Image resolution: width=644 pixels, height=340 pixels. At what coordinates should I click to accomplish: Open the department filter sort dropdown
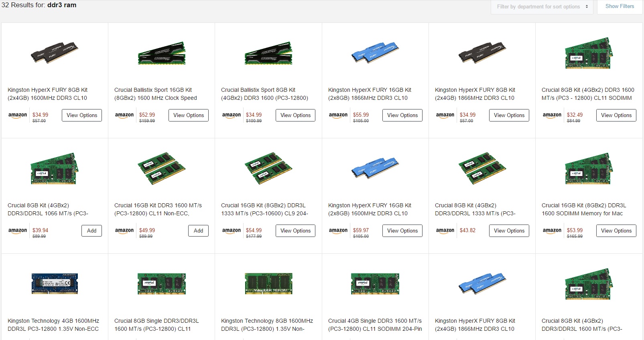pos(542,7)
